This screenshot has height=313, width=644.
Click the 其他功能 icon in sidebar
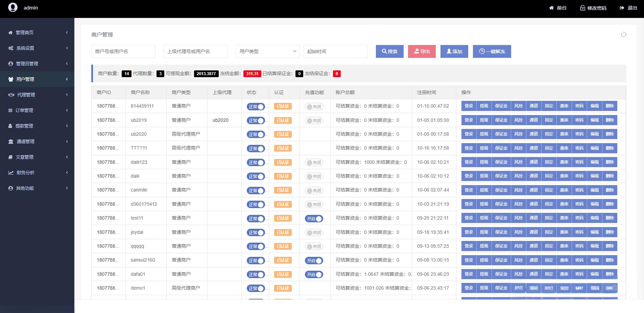coord(10,188)
